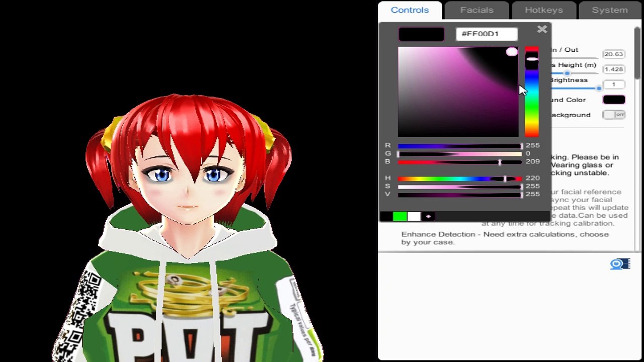Open the System tab
Viewport: 644px width, 362px height.
coord(610,10)
